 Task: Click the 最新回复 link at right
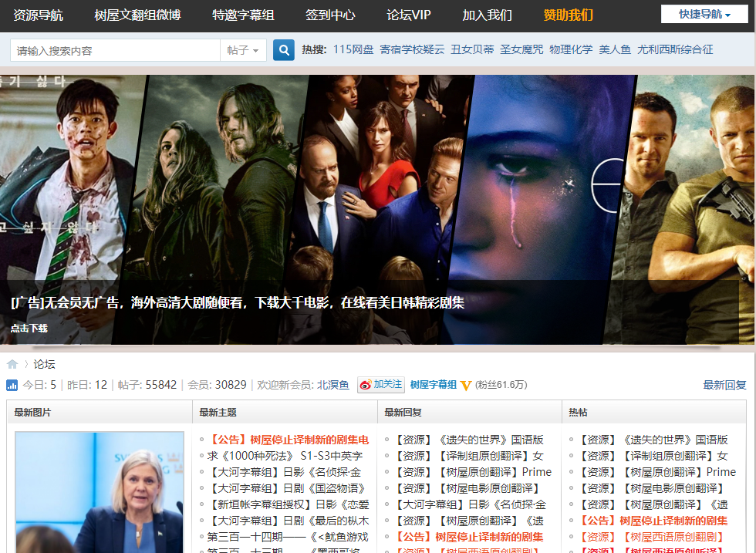point(724,385)
